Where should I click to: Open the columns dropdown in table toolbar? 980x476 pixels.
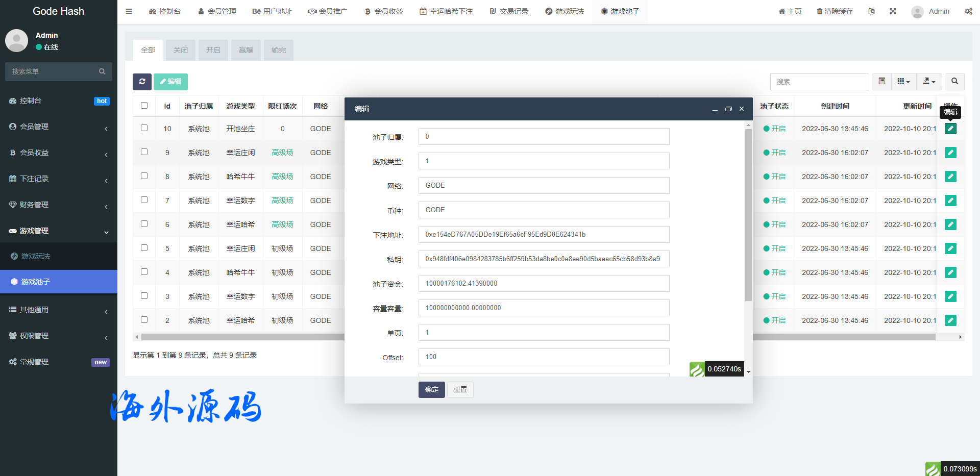point(903,82)
